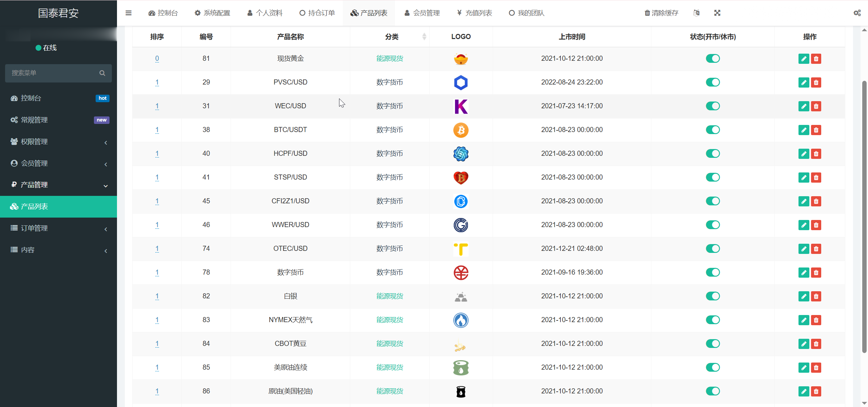Turn off the WEC/USD status toggle

(x=713, y=106)
